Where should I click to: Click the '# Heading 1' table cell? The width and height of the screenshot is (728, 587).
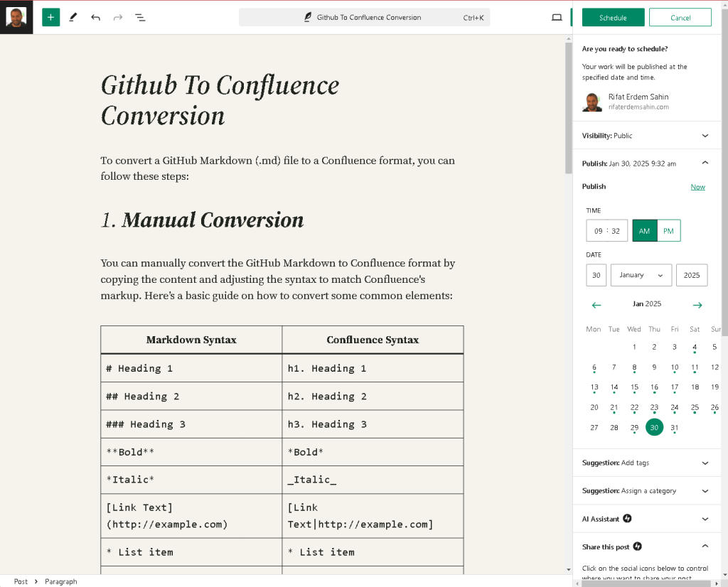[191, 368]
